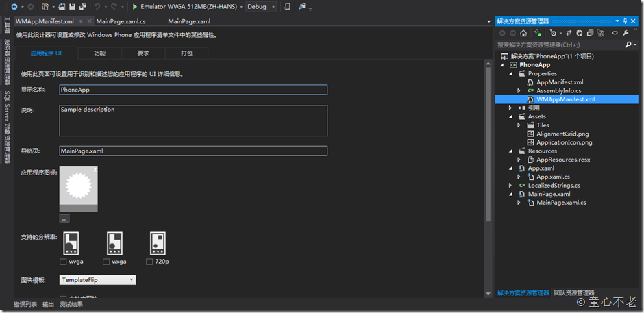Click the history clock icon in Solution Explorer toolbar

pyautogui.click(x=554, y=34)
